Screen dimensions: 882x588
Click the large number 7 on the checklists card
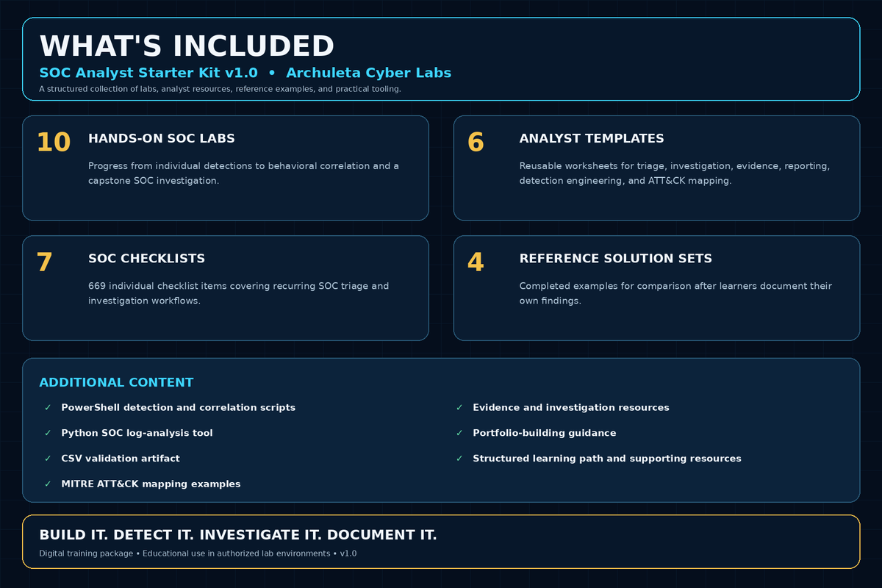tap(44, 262)
